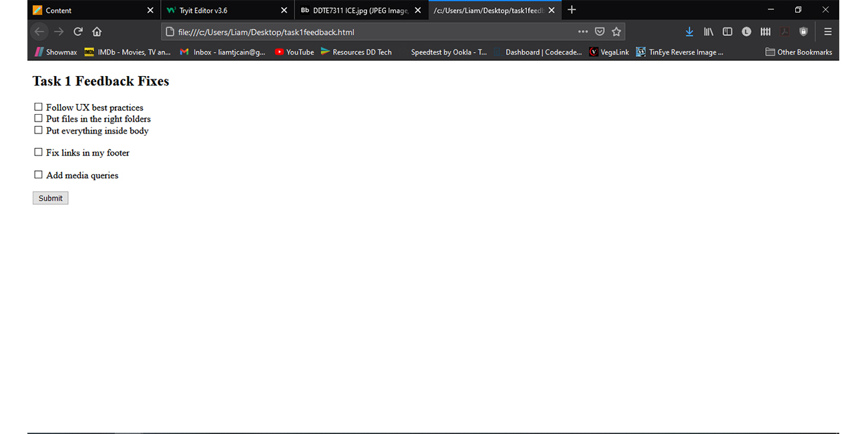Switch to the DDTE7311 ICE.jpg tab
The image size is (868, 434).
coord(354,10)
